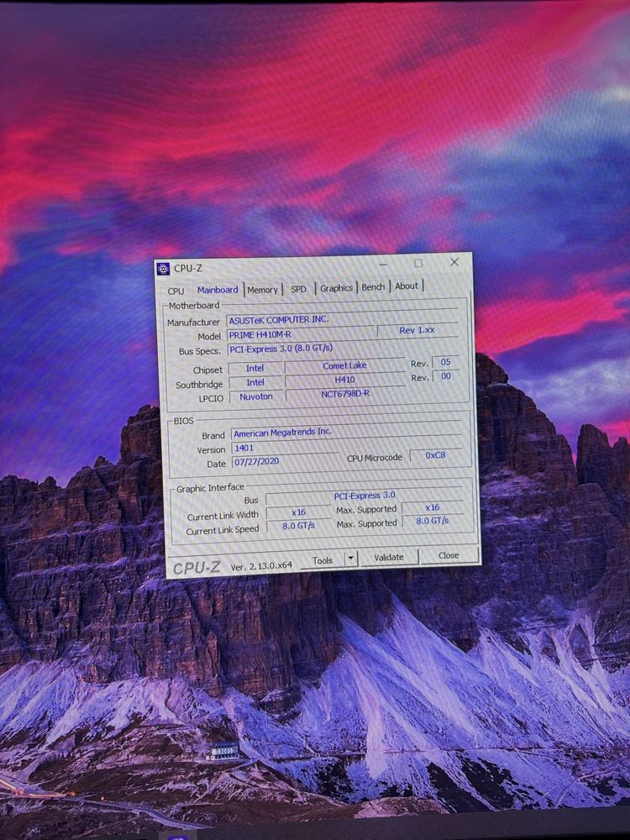Minimize the CPU-Z window
This screenshot has height=840, width=630.
(x=384, y=264)
